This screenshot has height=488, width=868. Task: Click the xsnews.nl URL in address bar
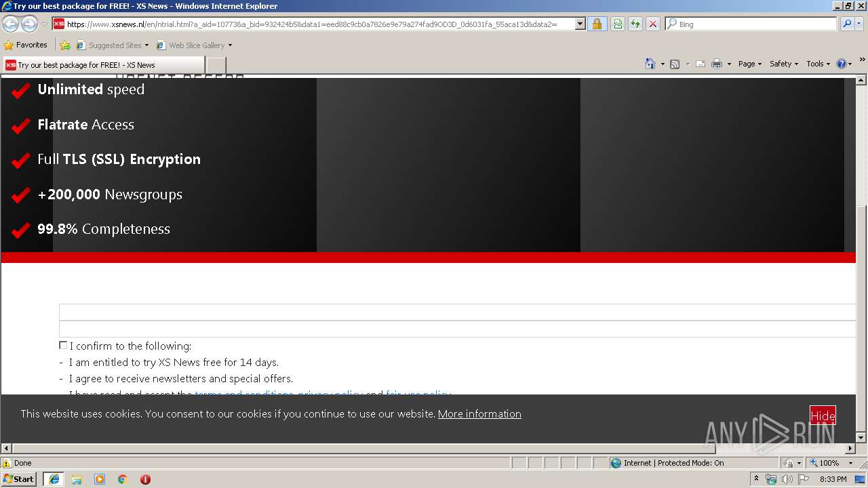(312, 24)
